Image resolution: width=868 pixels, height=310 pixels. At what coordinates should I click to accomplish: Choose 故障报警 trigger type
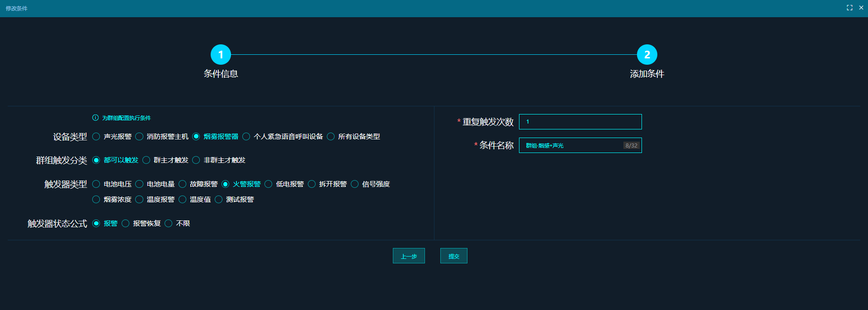click(183, 184)
